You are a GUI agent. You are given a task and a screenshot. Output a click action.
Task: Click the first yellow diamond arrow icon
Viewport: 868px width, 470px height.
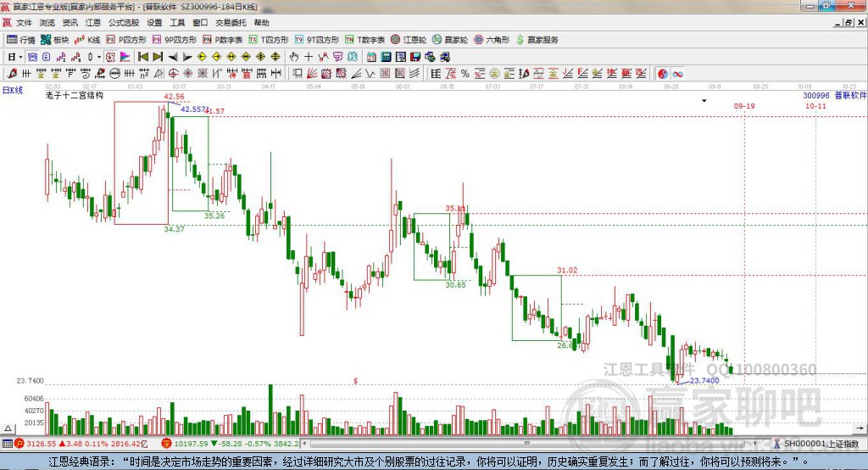point(202,57)
